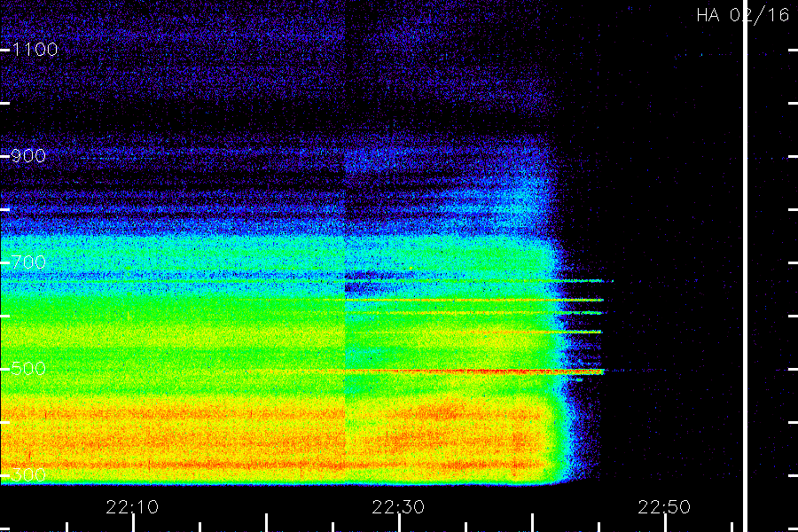The height and width of the screenshot is (532, 798).
Task: Click the 22:50 time axis label
Action: point(664,507)
